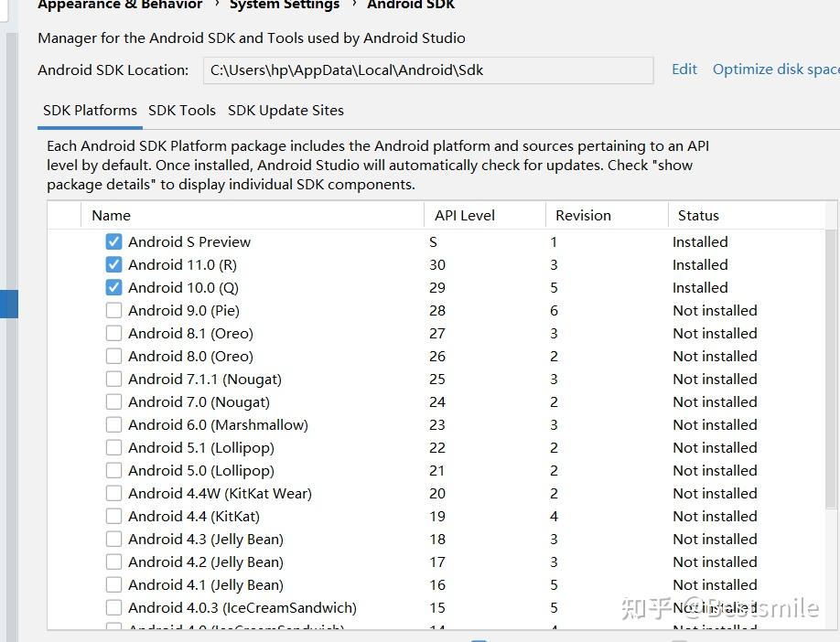Click API level 19 cell
Screen dimensions: 840x642
pyautogui.click(x=437, y=516)
